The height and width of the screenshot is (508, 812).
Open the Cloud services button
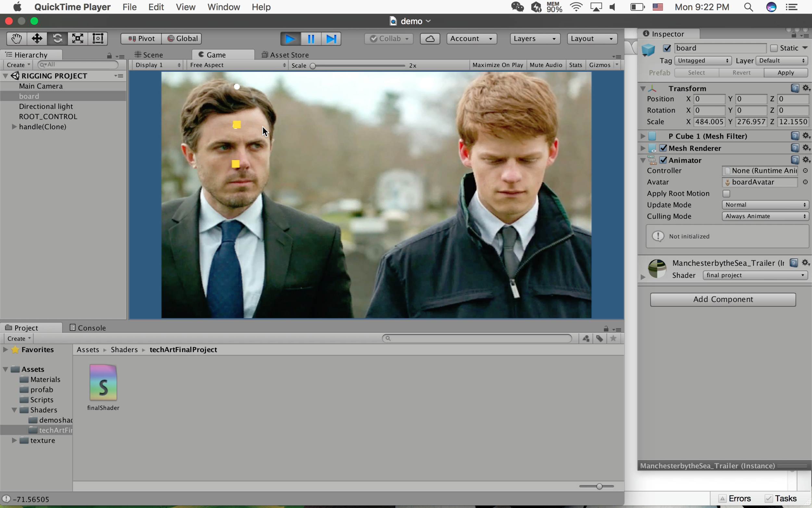tap(430, 39)
